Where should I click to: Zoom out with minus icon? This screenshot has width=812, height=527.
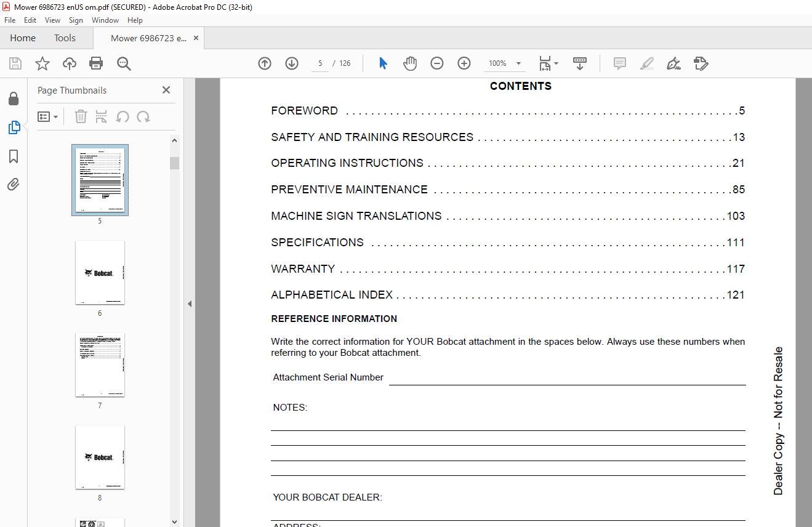click(x=437, y=63)
